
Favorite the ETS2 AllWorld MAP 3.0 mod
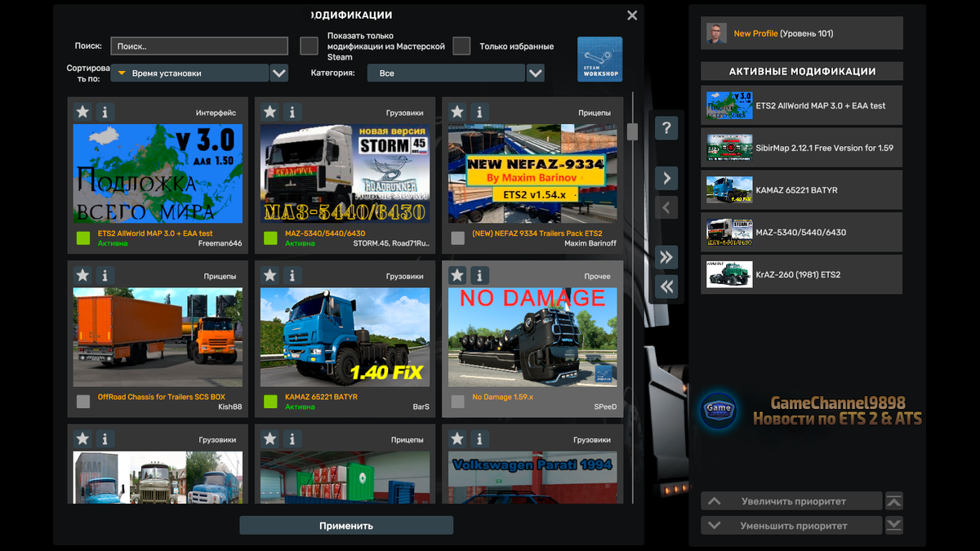[x=82, y=112]
